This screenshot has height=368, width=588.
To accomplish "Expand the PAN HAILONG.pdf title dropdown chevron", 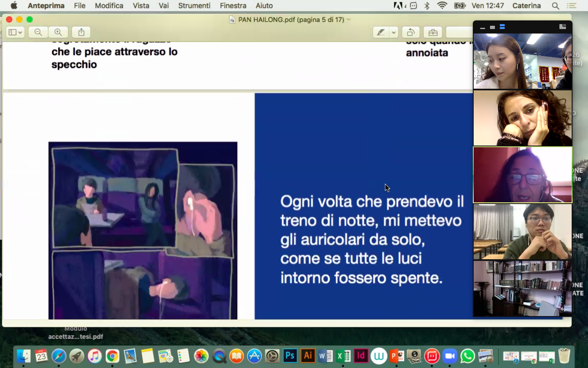I will 349,20.
